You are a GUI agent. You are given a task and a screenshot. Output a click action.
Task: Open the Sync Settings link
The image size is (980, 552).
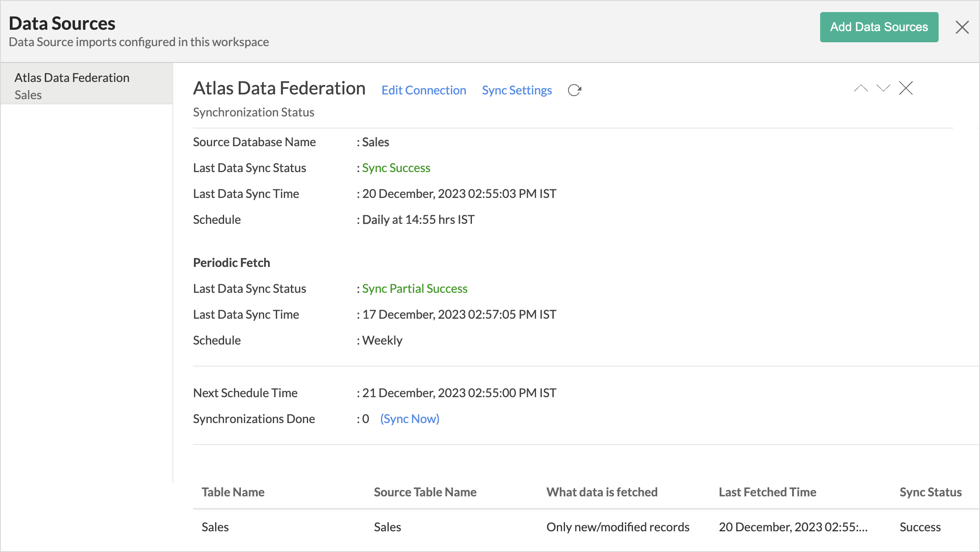[x=517, y=90]
